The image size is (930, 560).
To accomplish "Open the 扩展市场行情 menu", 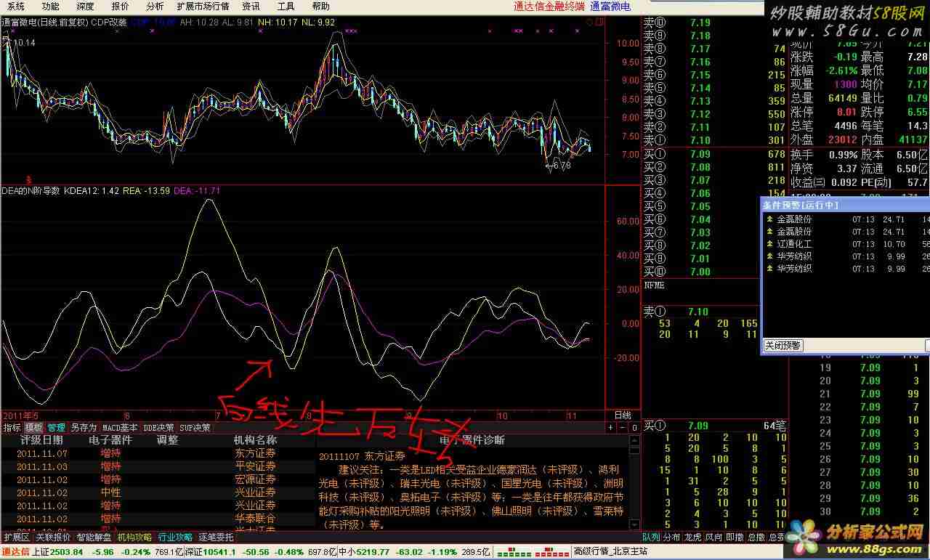I will click(203, 6).
